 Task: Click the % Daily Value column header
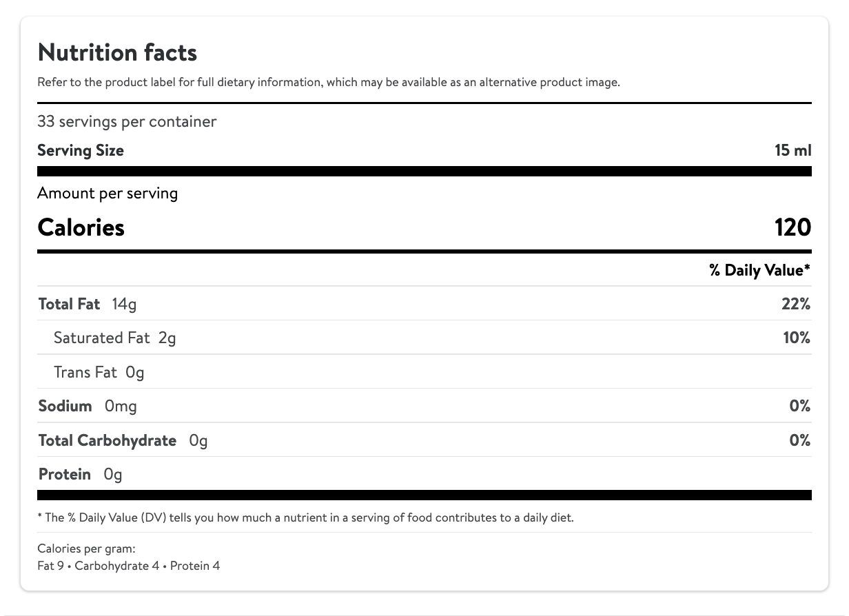pyautogui.click(x=759, y=271)
